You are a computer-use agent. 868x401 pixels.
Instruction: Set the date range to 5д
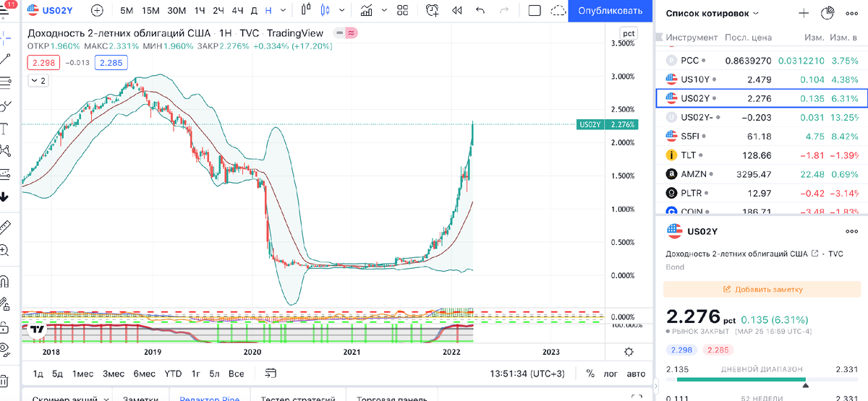(x=58, y=374)
